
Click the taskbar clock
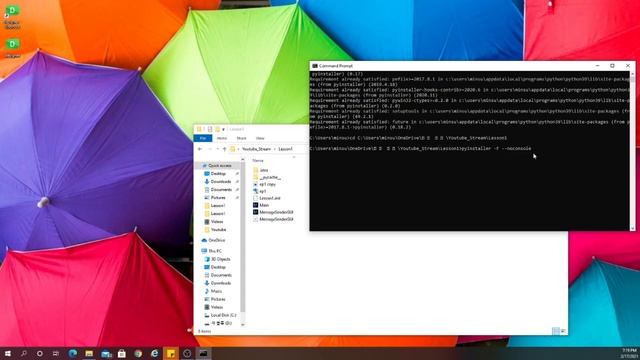tap(629, 353)
